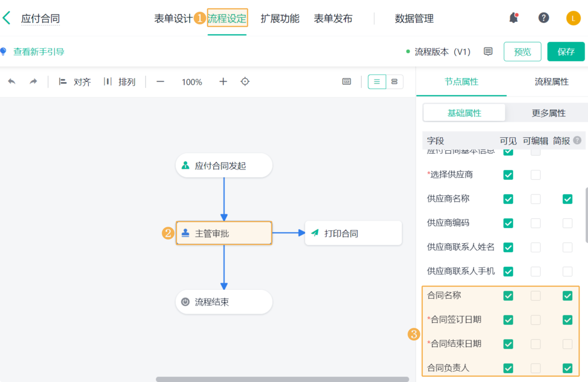Select the 打印合同 flow node

(353, 233)
